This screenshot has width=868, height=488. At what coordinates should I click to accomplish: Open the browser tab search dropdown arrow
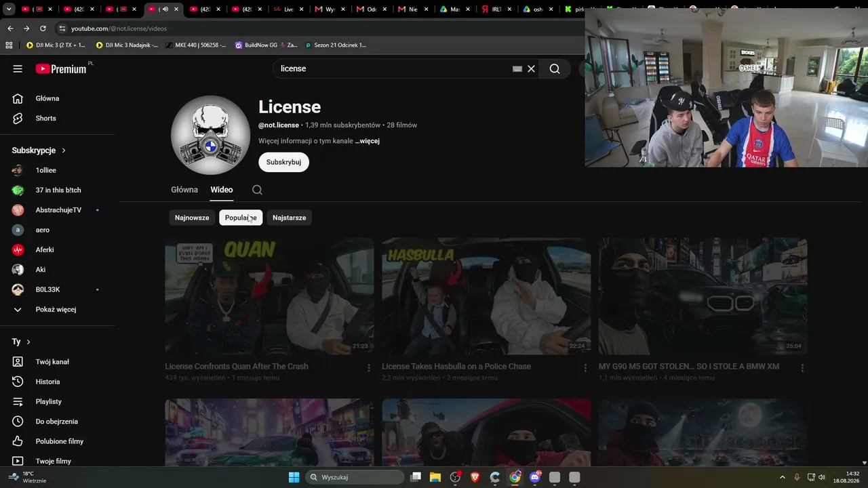coord(9,9)
